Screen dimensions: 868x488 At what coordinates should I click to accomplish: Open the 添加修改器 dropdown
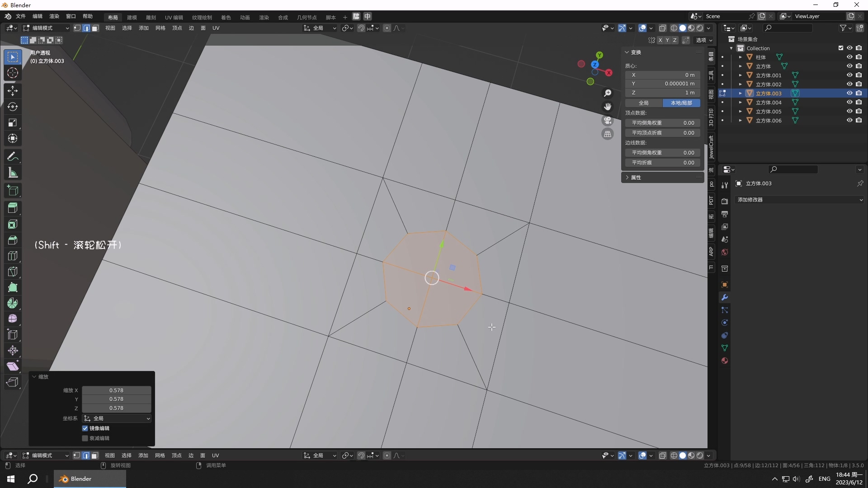(799, 200)
